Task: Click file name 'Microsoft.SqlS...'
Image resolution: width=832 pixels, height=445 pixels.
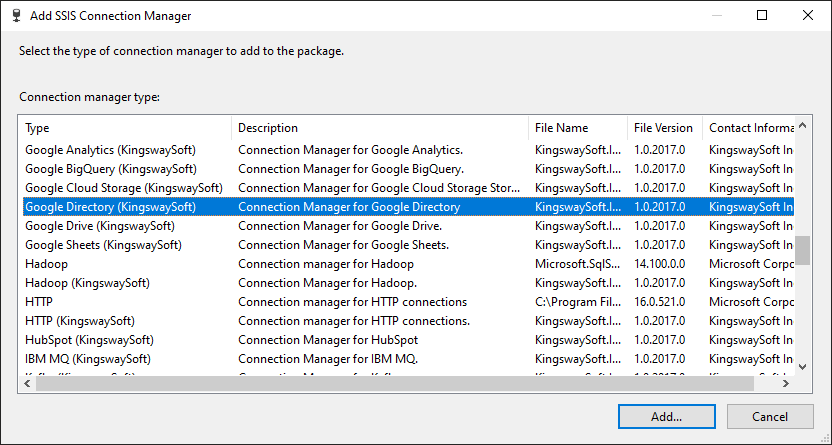Action: coord(578,264)
